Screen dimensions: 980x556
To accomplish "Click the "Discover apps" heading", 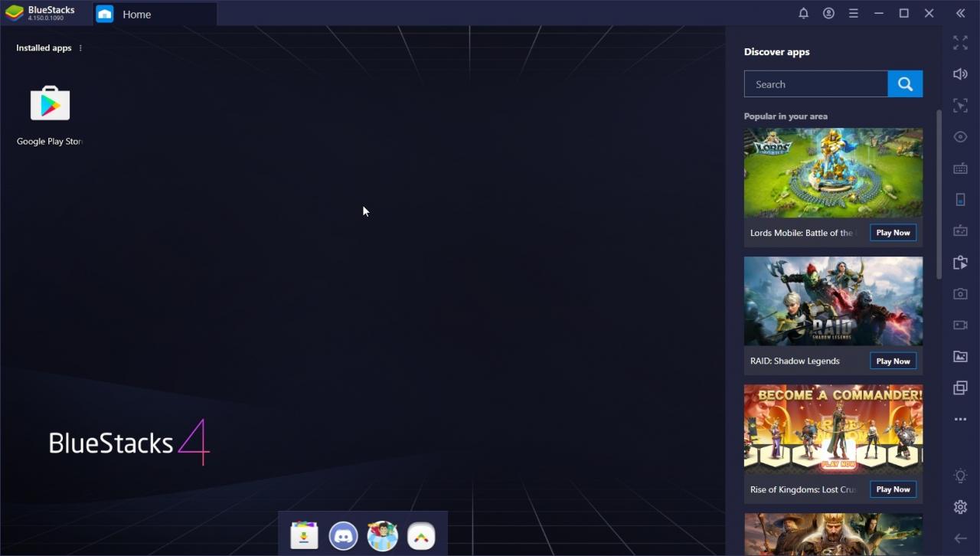I will point(776,52).
